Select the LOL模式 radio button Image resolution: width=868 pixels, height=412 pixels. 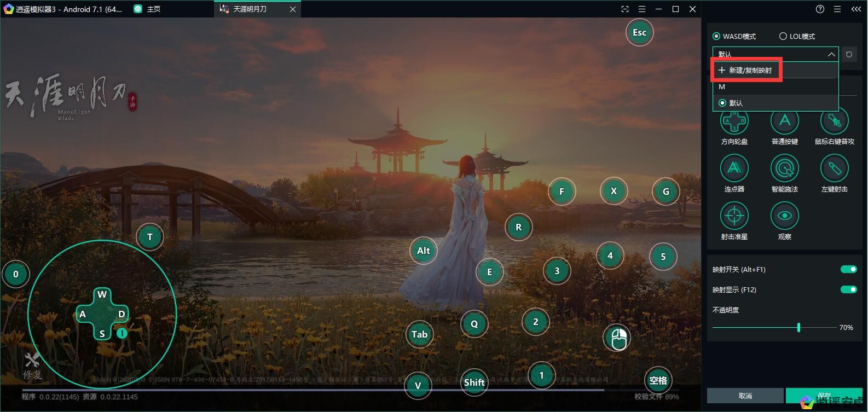[783, 36]
